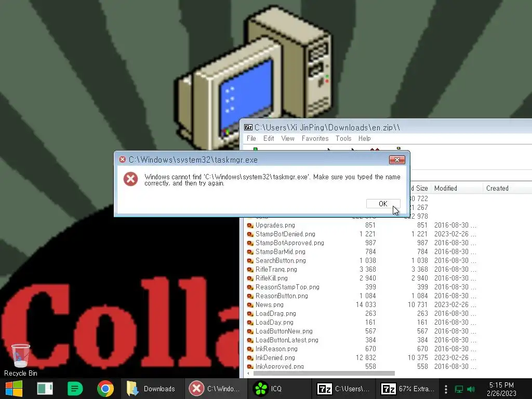The width and height of the screenshot is (532, 399).
Task: Open the Recycle Bin desktop icon
Action: click(x=21, y=361)
